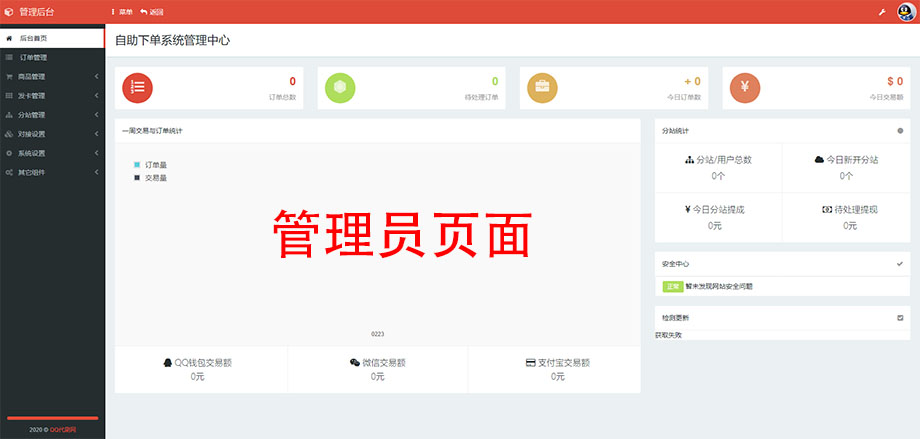Expand the 系统设置 chevron arrow
The image size is (920, 439).
click(97, 153)
